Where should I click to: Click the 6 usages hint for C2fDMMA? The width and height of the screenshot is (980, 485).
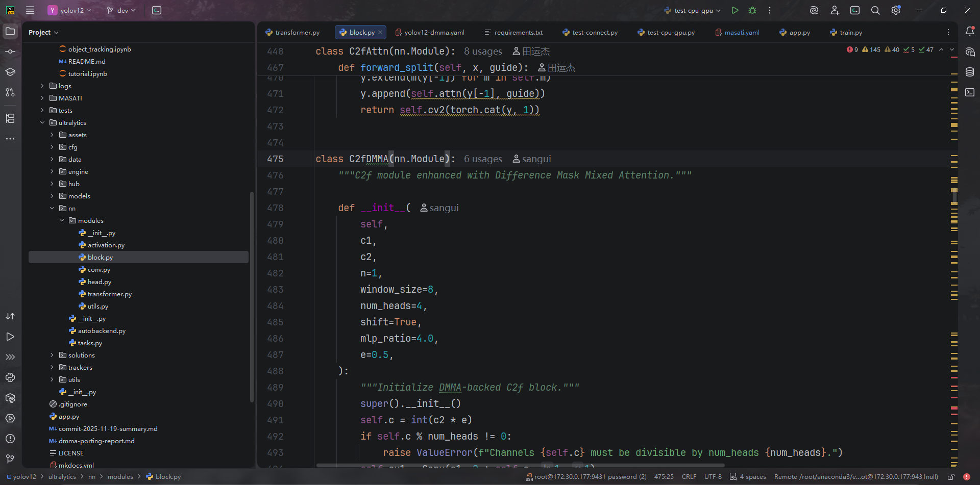tap(482, 159)
